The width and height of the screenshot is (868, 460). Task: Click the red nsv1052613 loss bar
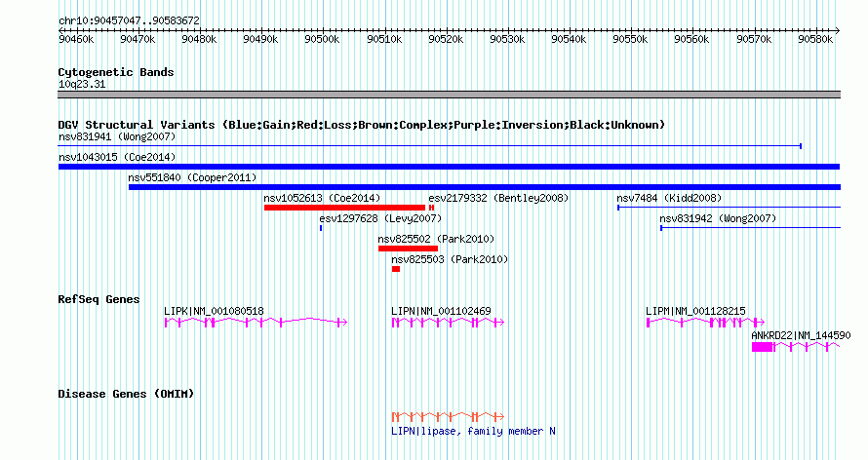[344, 208]
